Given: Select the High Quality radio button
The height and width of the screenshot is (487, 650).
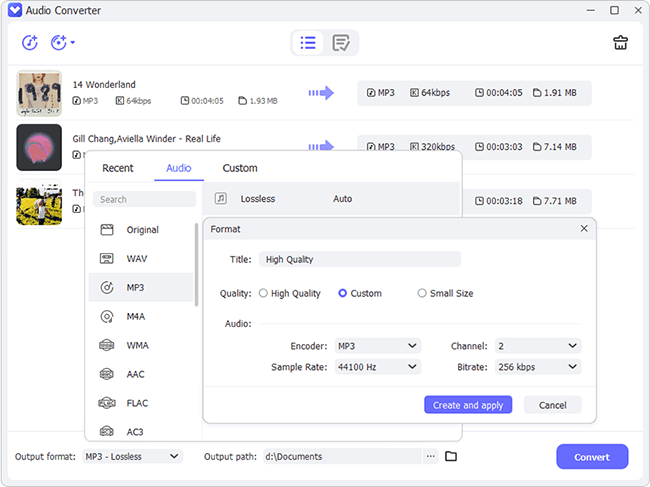Looking at the screenshot, I should coord(263,293).
